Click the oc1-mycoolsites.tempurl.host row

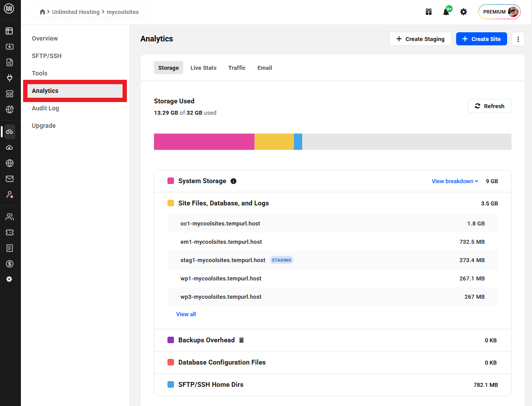(x=333, y=223)
